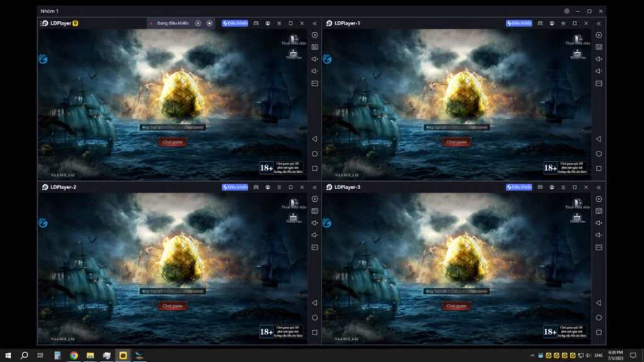The width and height of the screenshot is (644, 362).
Task: Tap the Android Back button in the first LDPlayer window
Action: point(314,139)
